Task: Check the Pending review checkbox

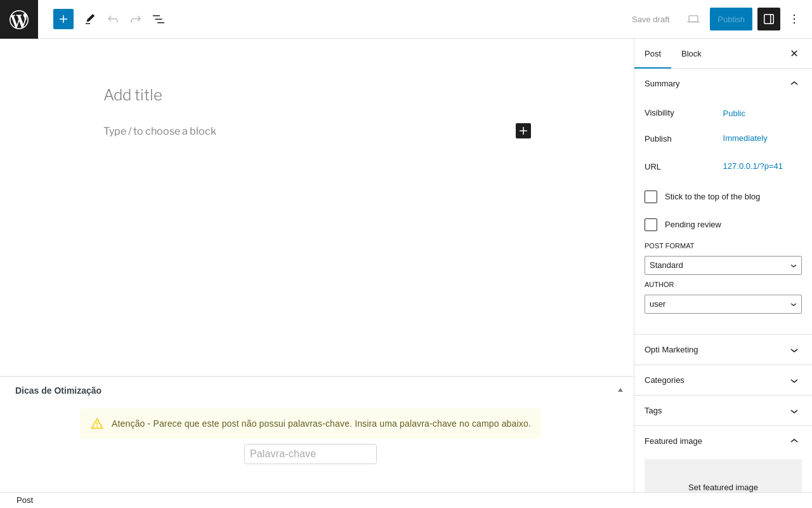Action: [x=651, y=225]
